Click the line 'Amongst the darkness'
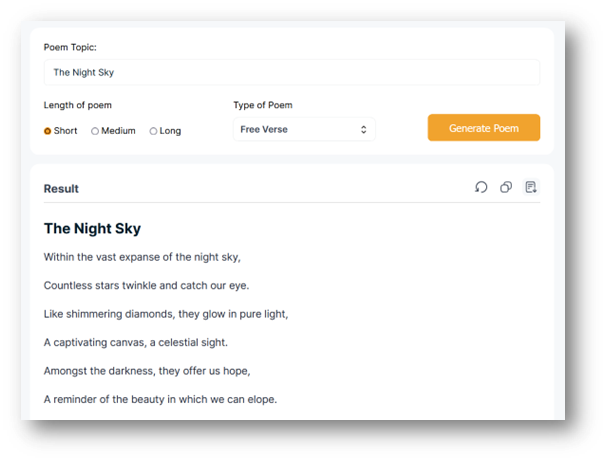Viewport: 607px width, 462px height. [146, 370]
